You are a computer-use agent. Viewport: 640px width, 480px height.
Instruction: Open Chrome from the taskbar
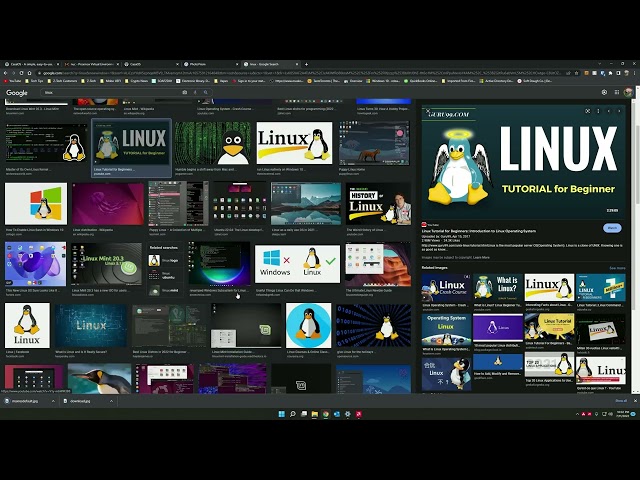(326, 414)
